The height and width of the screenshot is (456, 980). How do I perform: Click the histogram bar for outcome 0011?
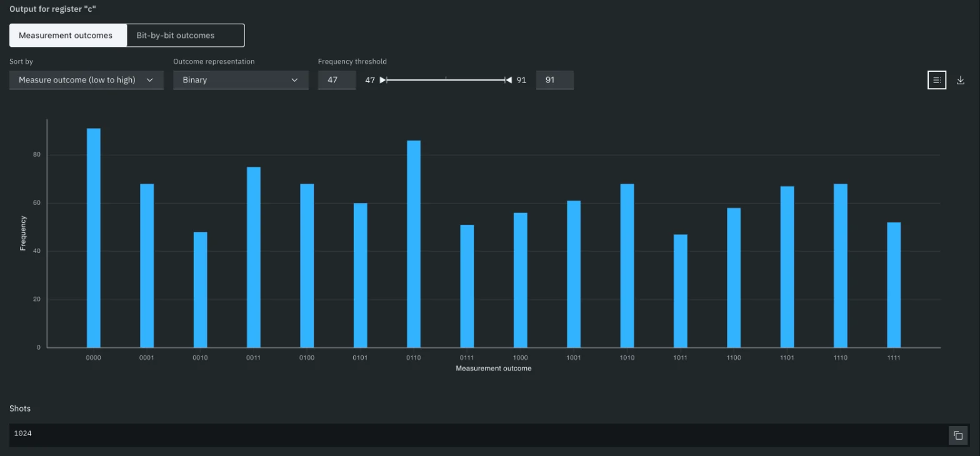click(x=254, y=257)
